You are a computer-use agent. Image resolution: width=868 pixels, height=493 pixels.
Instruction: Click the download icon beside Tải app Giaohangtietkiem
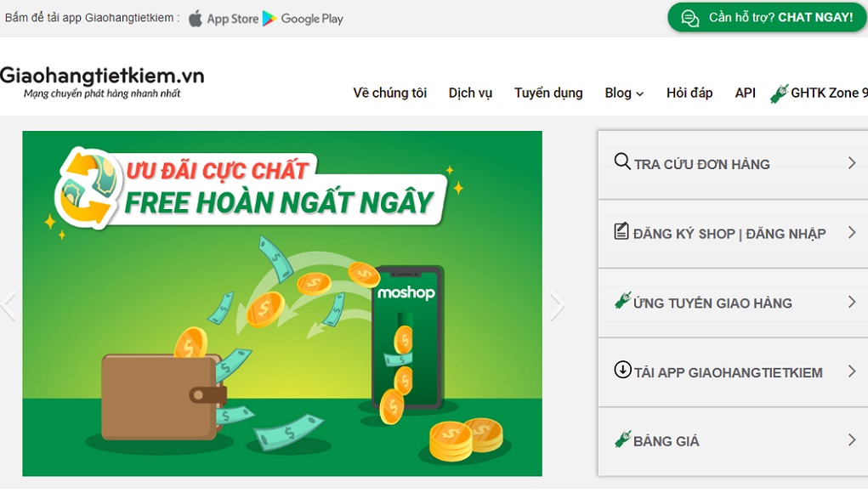(623, 370)
